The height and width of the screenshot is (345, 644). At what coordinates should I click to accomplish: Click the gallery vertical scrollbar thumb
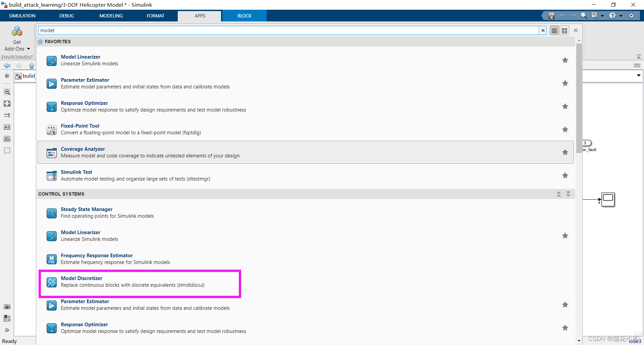coord(579,98)
